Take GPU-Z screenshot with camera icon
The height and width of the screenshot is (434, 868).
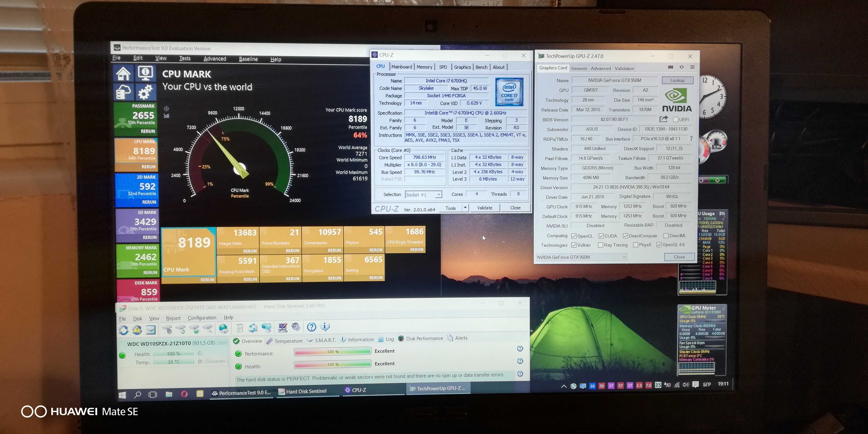[671, 67]
